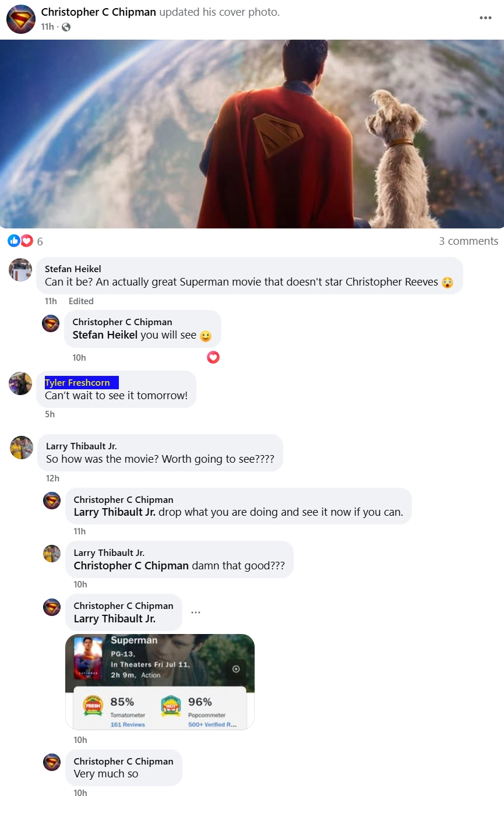Click the 5h timestamp under Tyler's comment

(50, 414)
